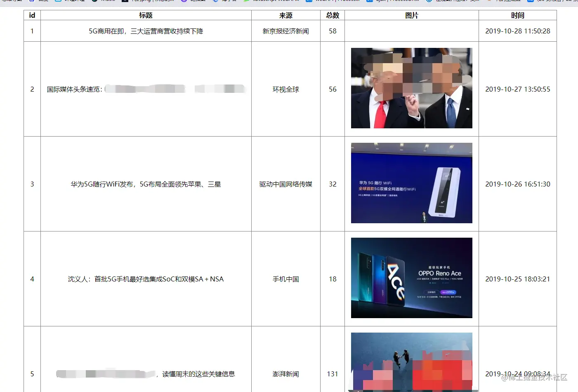
Task: Click the timestamp "2019-10-25 18:03:21"
Action: click(518, 279)
